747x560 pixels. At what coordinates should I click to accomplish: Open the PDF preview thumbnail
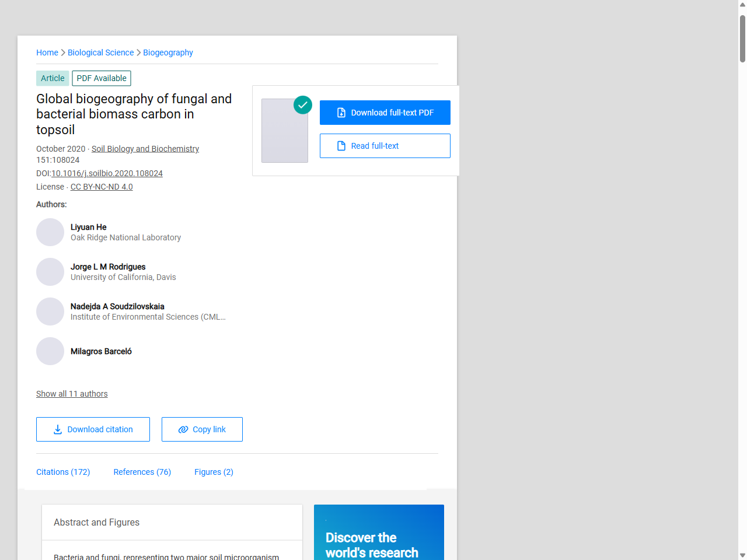click(285, 131)
